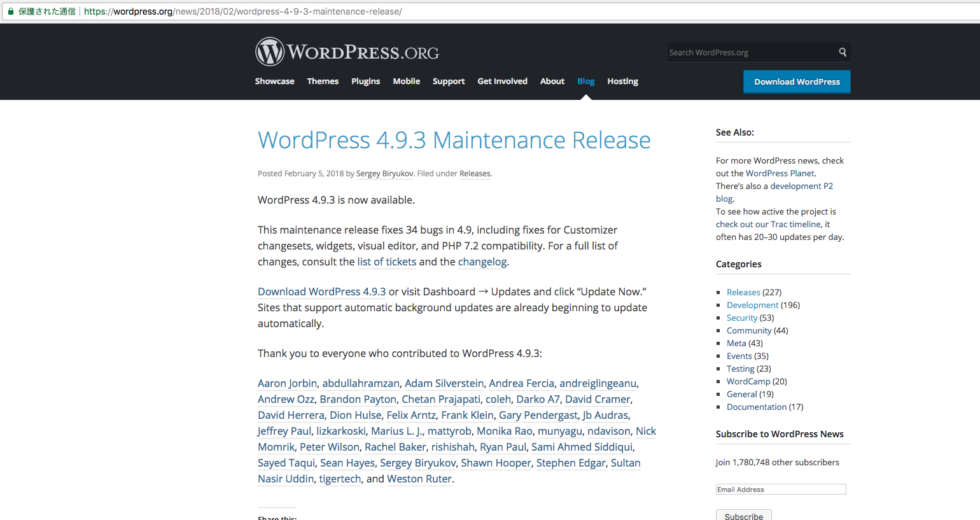Open the WordCamp category
The height and width of the screenshot is (520, 980).
(x=748, y=381)
